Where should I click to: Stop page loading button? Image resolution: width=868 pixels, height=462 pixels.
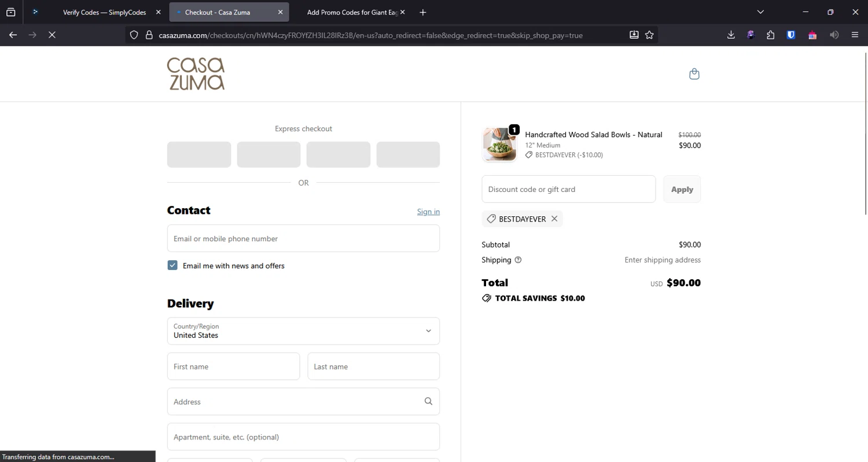[x=52, y=35]
